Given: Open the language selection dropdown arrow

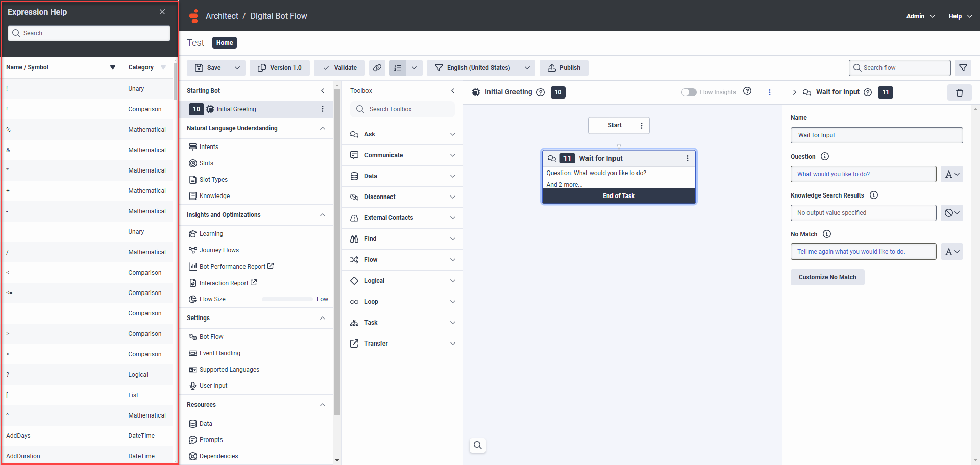Looking at the screenshot, I should [x=527, y=68].
